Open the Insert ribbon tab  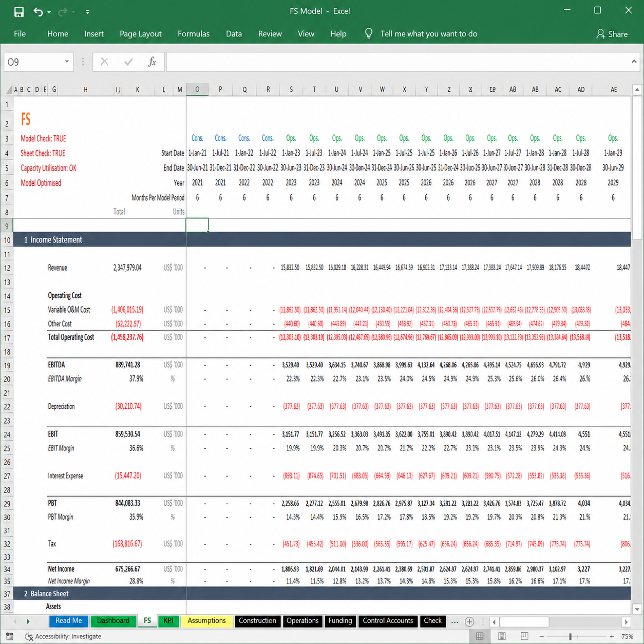pyautogui.click(x=94, y=34)
